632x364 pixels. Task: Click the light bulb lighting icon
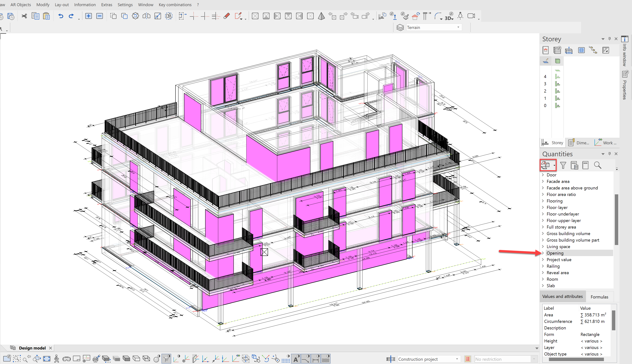pos(460,16)
